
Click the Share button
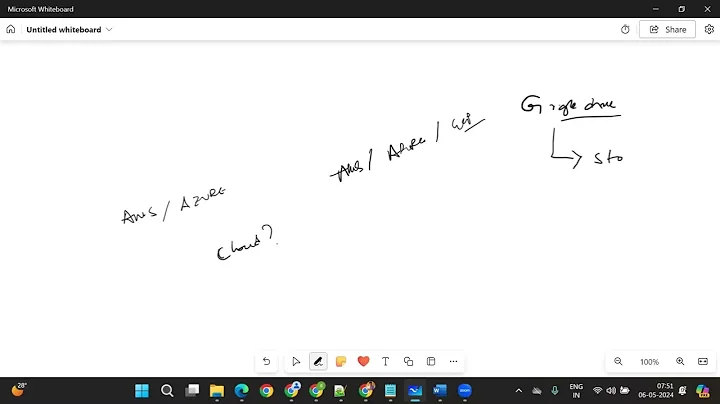tap(667, 29)
